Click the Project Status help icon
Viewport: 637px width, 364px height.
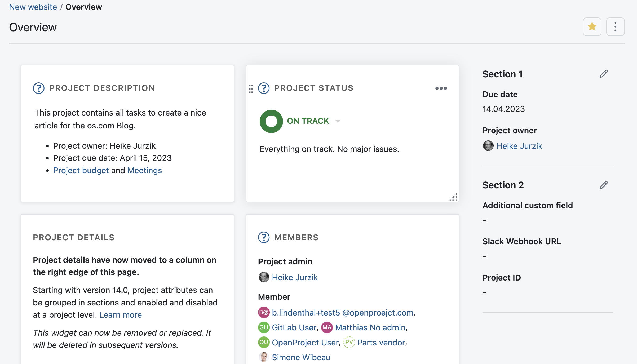click(263, 88)
